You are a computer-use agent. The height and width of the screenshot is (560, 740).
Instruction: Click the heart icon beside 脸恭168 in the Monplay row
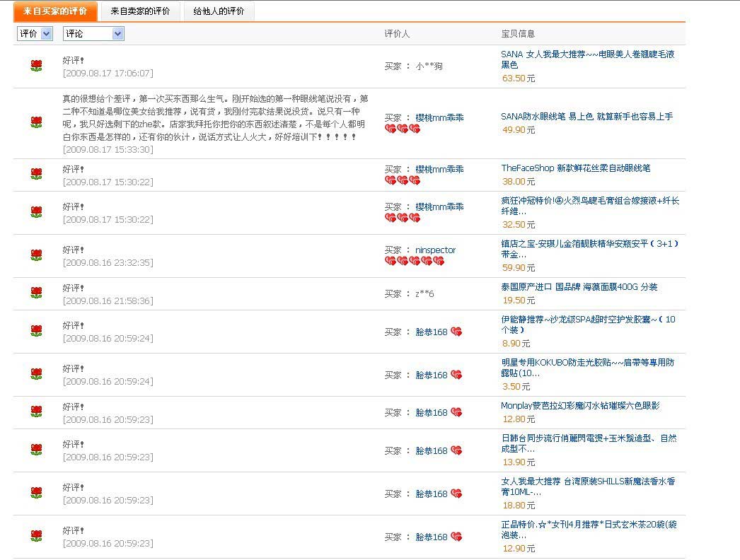(456, 412)
